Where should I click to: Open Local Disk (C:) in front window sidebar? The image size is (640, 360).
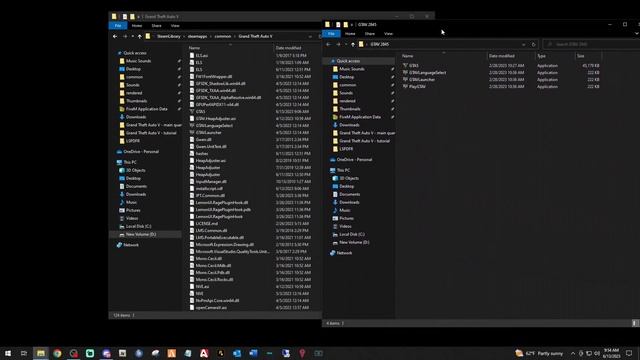pyautogui.click(x=351, y=234)
